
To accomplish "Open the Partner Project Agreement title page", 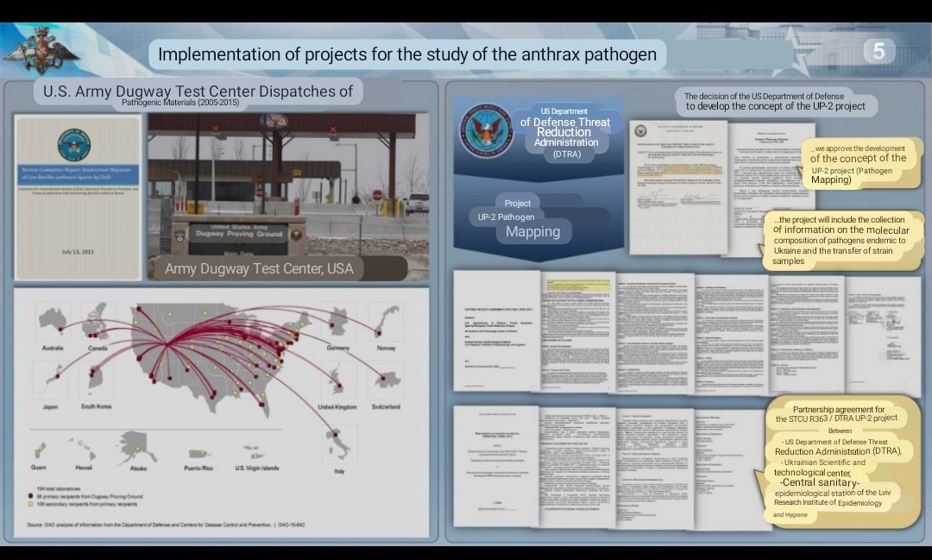I will click(x=497, y=331).
